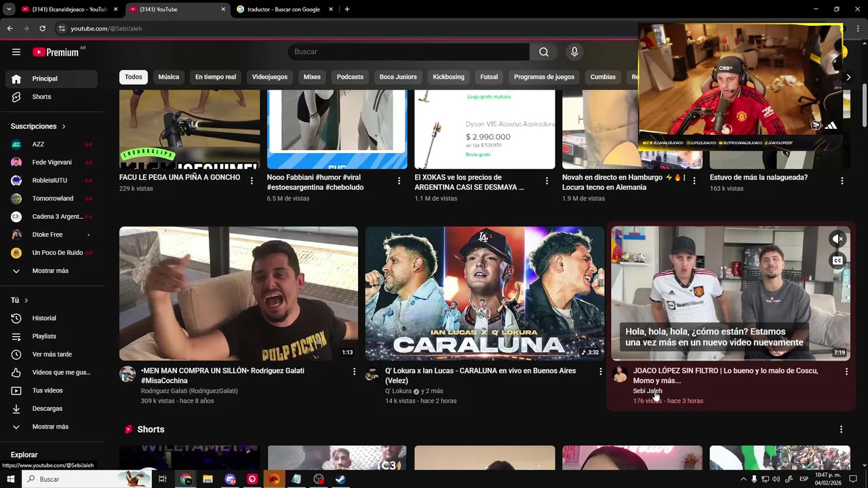This screenshot has width=868, height=488.
Task: Open the Suscripciones section chevron
Action: click(64, 127)
